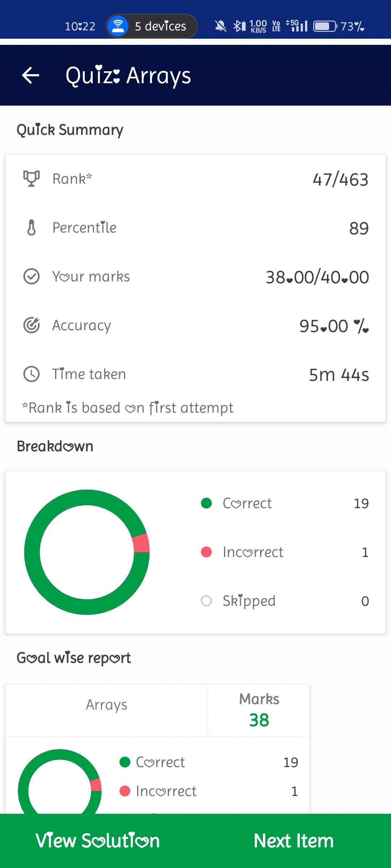Tap the muted bell notification icon
Screen dimensions: 391x868
click(x=220, y=26)
